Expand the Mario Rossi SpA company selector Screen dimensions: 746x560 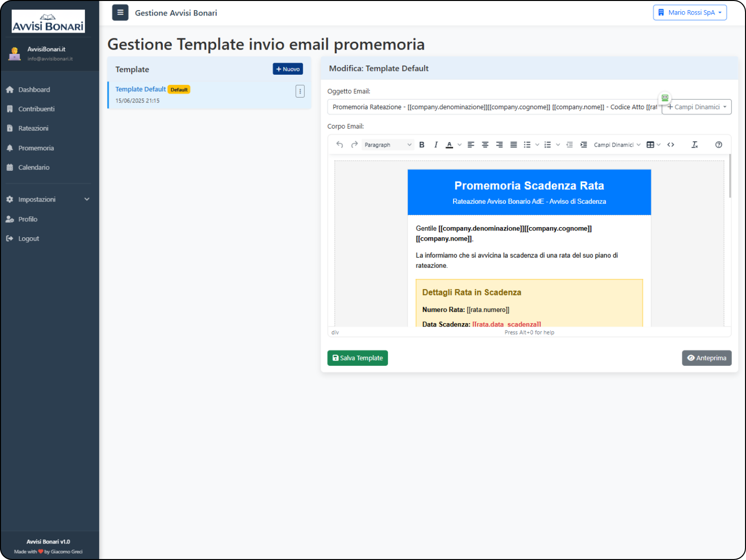click(690, 13)
